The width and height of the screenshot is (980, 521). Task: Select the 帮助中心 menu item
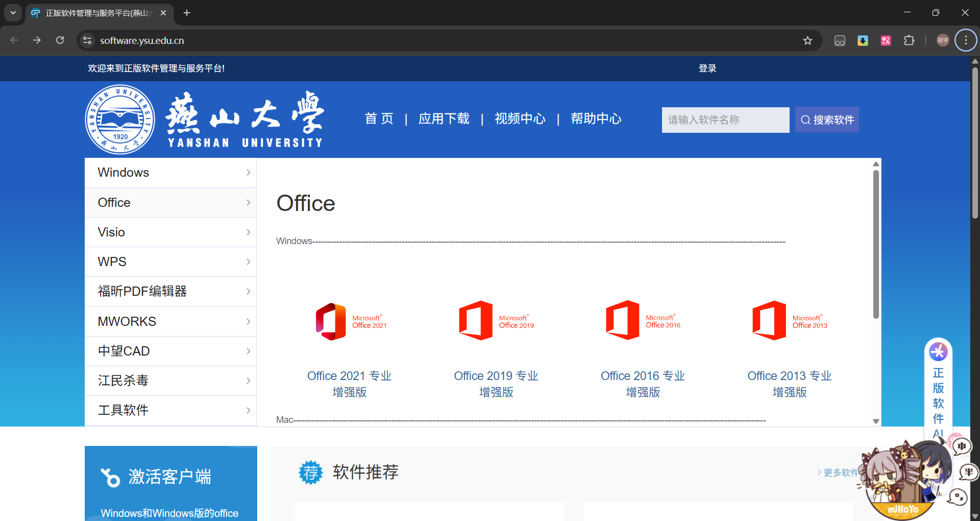click(596, 119)
